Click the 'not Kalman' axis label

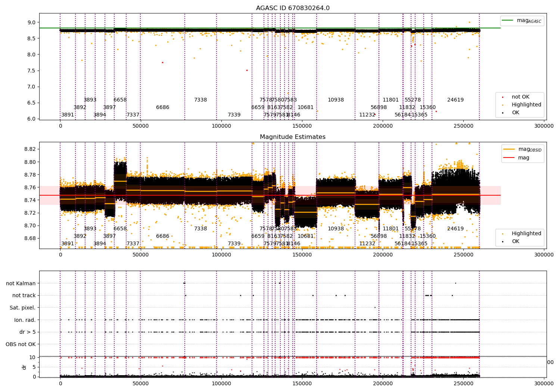pyautogui.click(x=21, y=283)
